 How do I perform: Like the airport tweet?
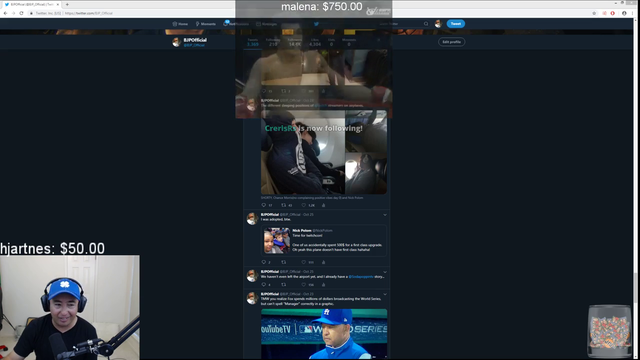pos(304,284)
